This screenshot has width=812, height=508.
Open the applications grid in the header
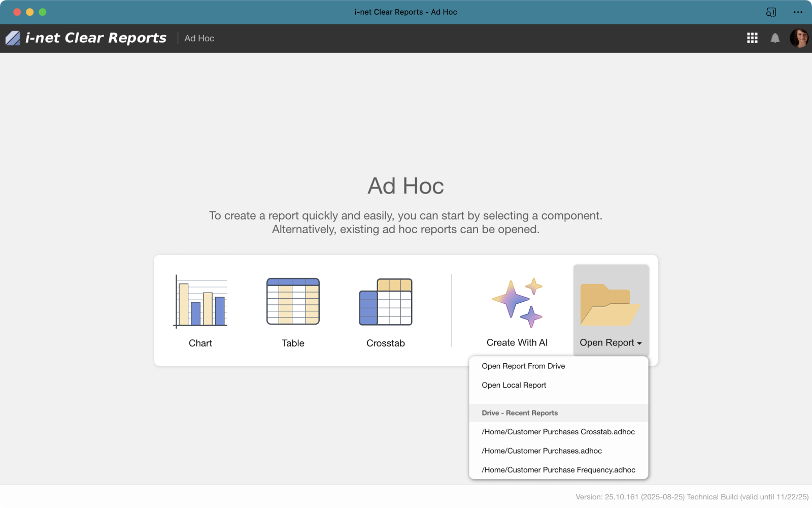click(x=752, y=38)
